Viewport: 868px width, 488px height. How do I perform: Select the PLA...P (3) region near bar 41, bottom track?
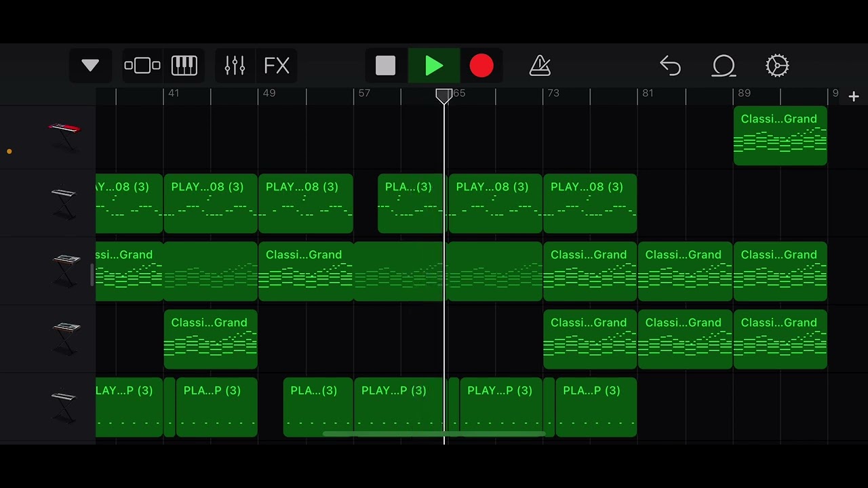(x=217, y=407)
